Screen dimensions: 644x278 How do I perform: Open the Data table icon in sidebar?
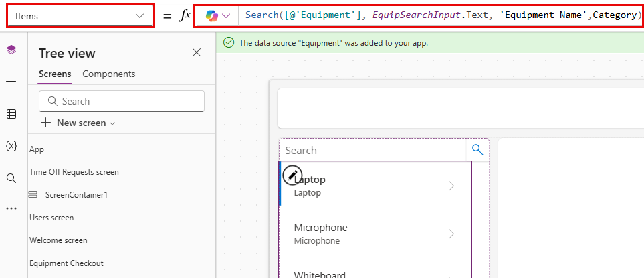tap(11, 114)
